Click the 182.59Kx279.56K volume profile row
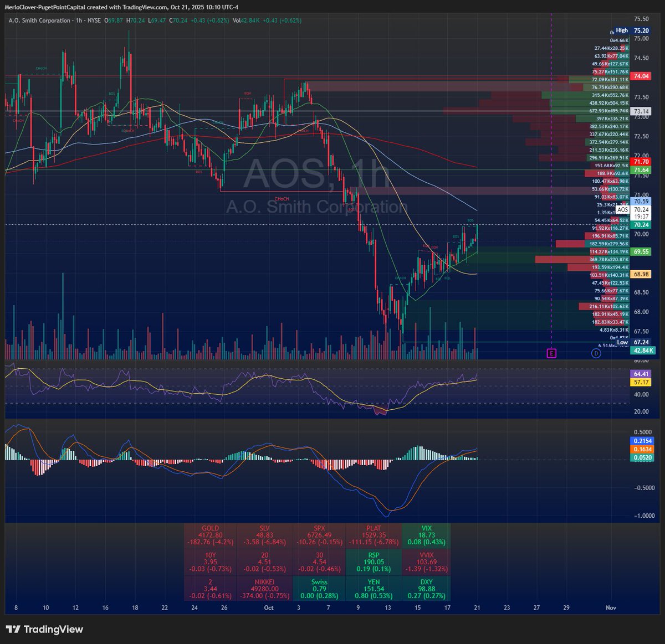This screenshot has width=665, height=644. click(x=609, y=244)
